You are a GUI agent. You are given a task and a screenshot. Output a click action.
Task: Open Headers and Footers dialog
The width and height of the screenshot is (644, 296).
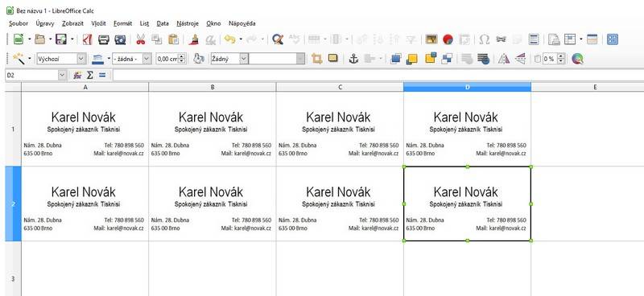pyautogui.click(x=534, y=39)
